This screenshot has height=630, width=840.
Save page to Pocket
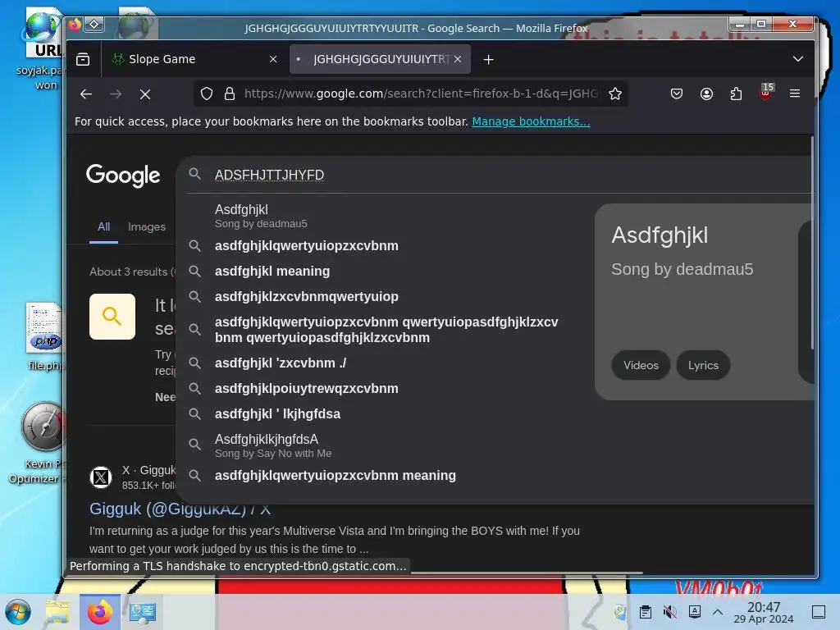click(x=677, y=94)
